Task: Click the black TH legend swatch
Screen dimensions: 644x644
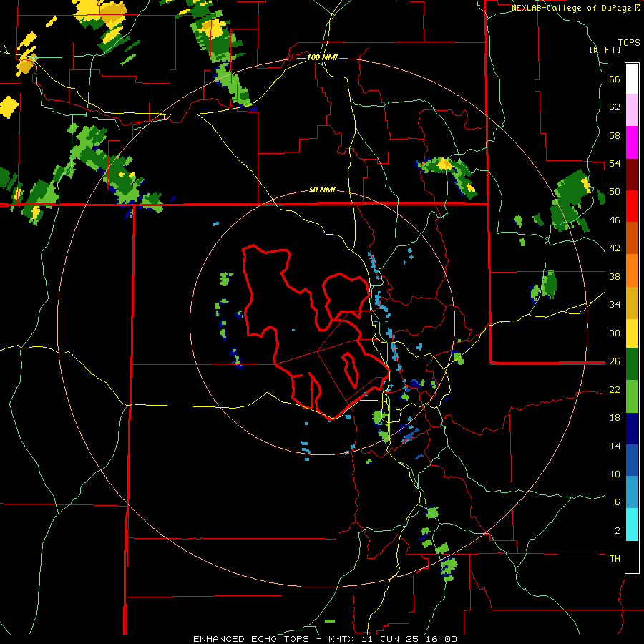Action: [x=632, y=557]
